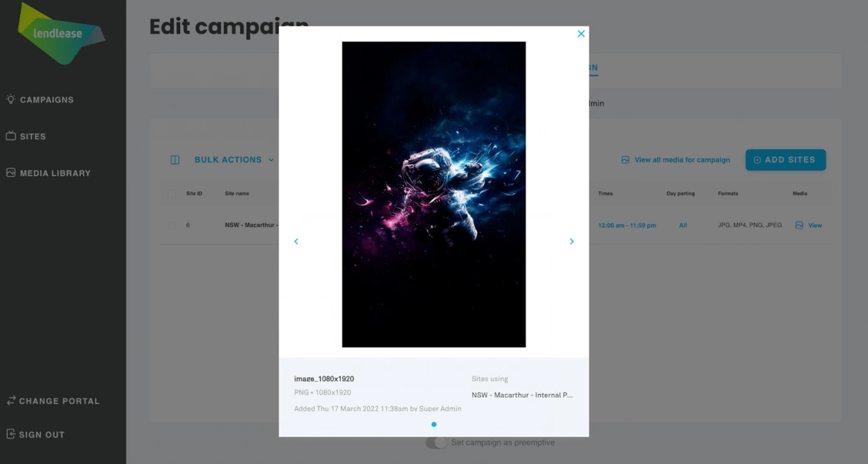Close the media preview with the X icon
Viewport: 868px width, 464px height.
[x=581, y=34]
